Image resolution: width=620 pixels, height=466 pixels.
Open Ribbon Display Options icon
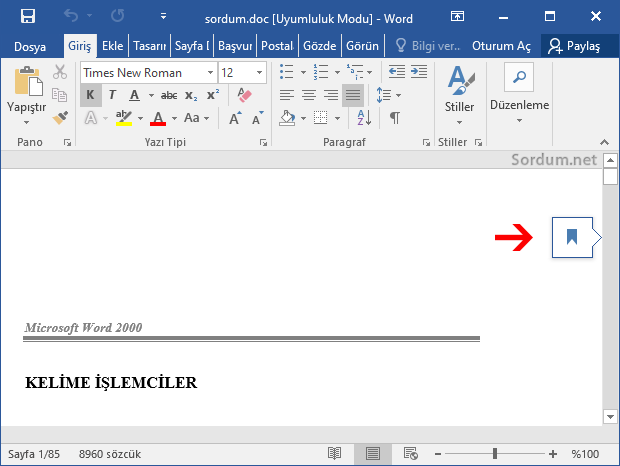(457, 16)
